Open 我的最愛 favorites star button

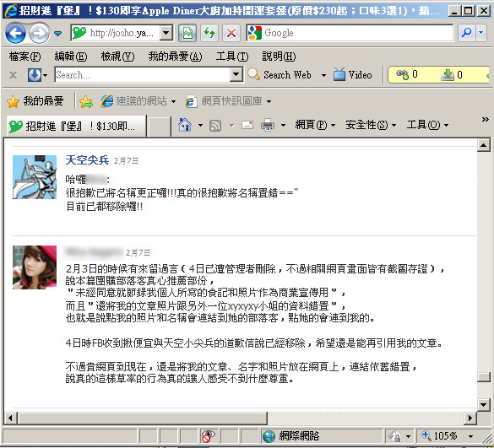point(35,101)
